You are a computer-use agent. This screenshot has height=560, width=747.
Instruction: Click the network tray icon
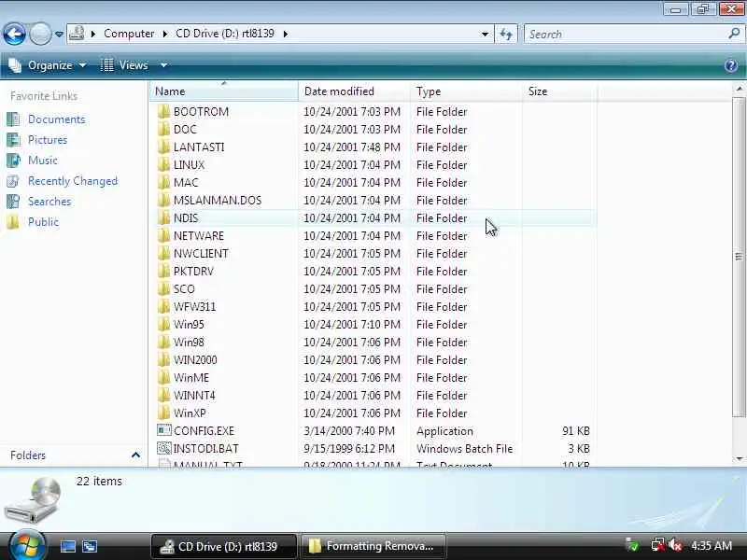(658, 545)
